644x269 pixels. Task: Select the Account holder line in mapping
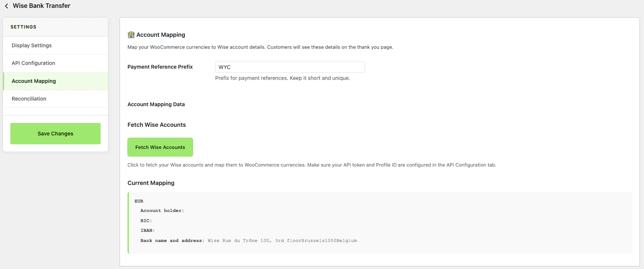click(162, 211)
